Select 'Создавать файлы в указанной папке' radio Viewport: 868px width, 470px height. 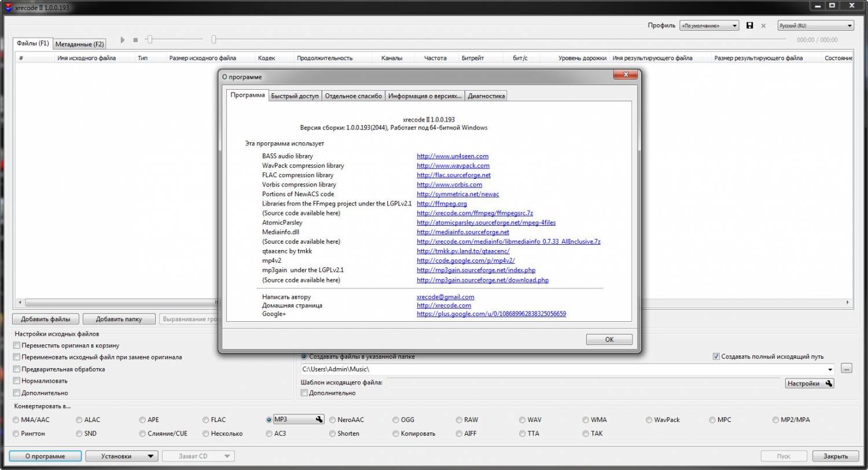pyautogui.click(x=304, y=357)
